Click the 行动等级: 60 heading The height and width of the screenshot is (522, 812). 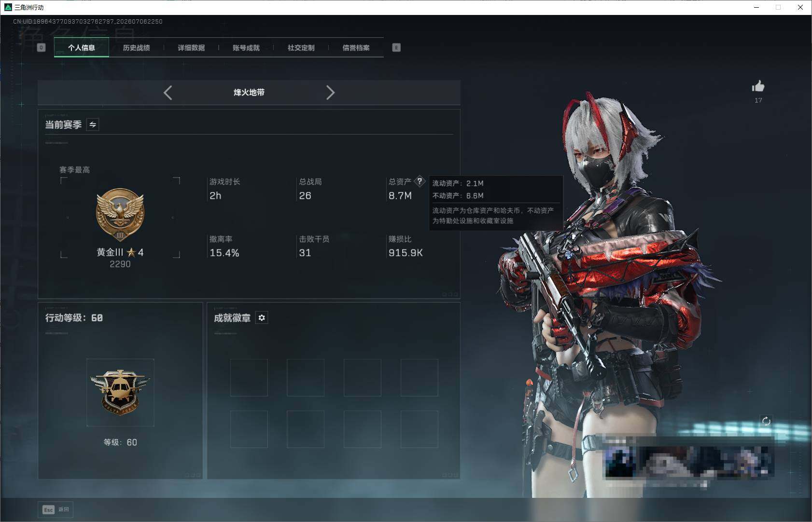[x=74, y=317]
